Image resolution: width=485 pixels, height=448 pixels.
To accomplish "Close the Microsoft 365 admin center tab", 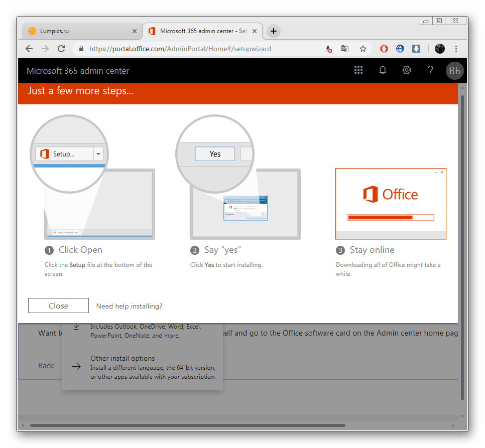I will (254, 31).
